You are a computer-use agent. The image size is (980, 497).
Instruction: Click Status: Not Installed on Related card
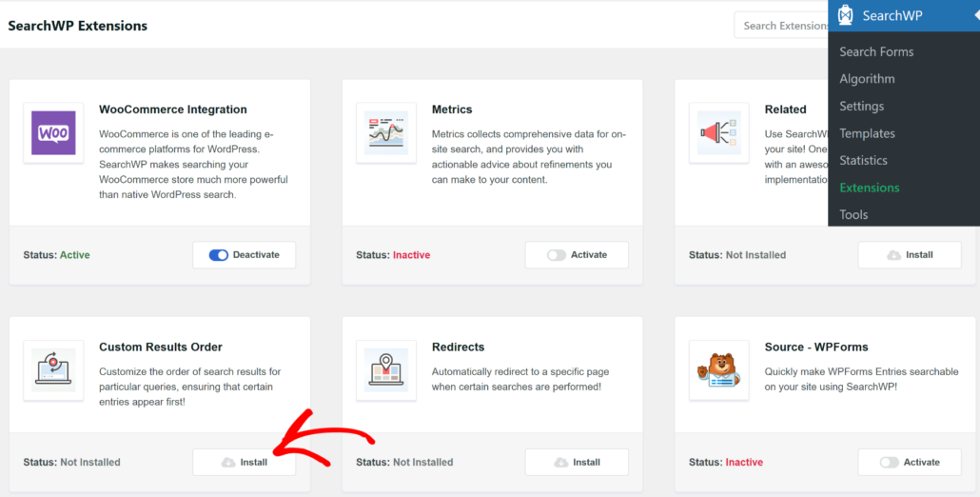pos(737,255)
